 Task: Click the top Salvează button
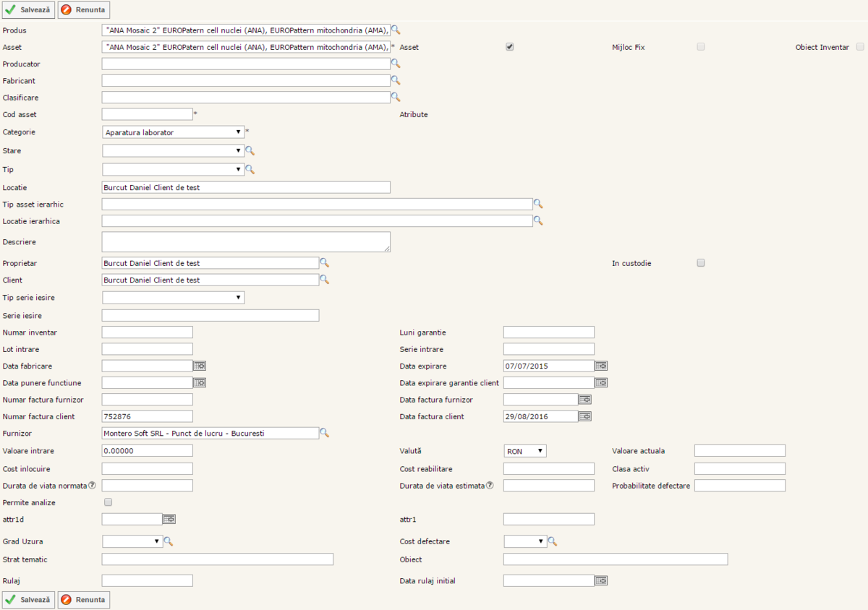point(29,10)
